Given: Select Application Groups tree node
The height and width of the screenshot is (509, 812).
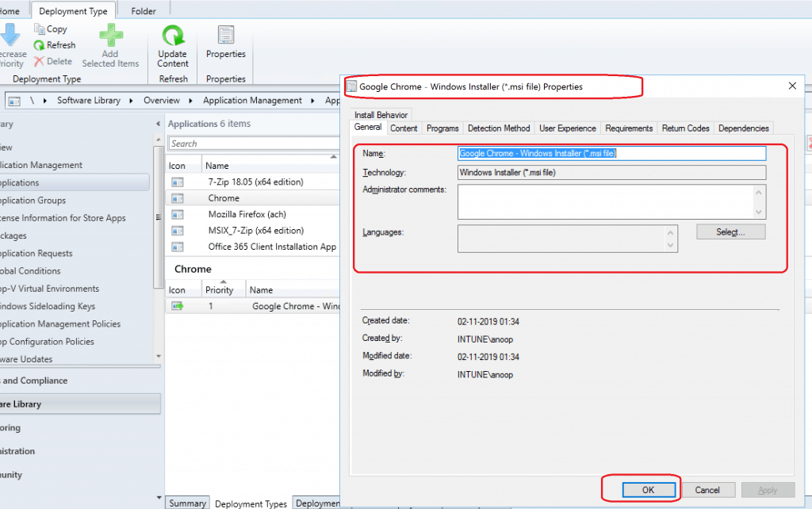Looking at the screenshot, I should click(33, 201).
